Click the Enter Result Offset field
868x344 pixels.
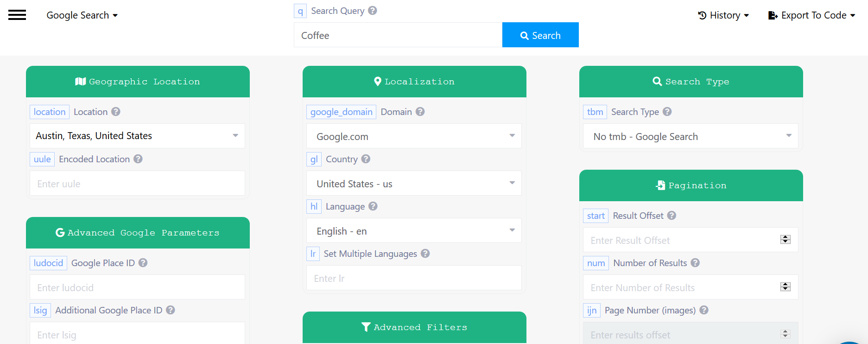691,240
